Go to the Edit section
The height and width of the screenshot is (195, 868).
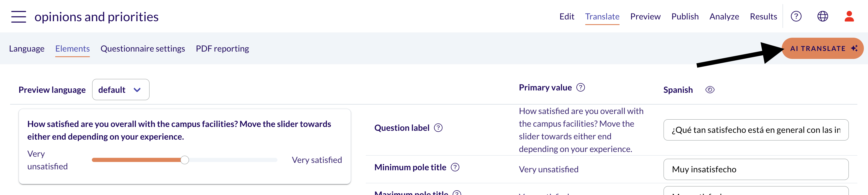pyautogui.click(x=567, y=16)
